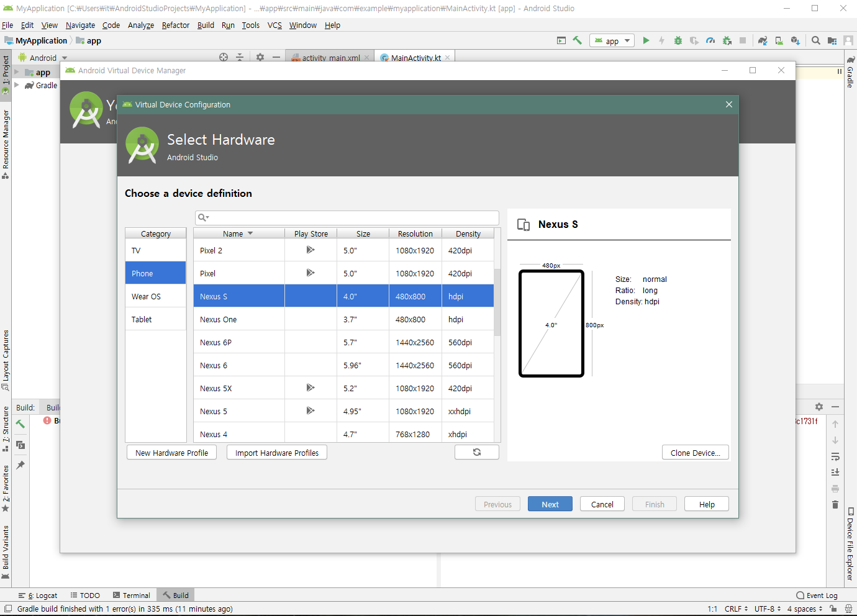This screenshot has width=857, height=616.
Task: Open the Tools menu
Action: tap(251, 25)
